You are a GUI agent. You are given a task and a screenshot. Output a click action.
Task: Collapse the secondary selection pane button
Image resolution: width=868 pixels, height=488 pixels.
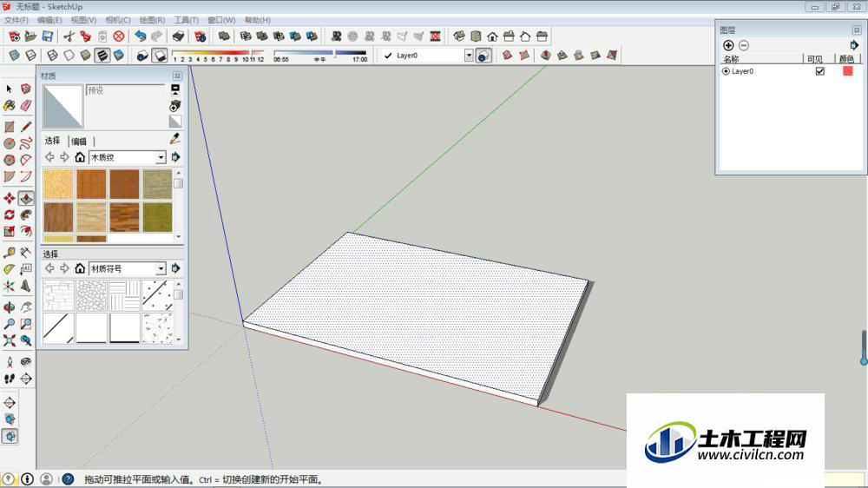pyautogui.click(x=175, y=89)
